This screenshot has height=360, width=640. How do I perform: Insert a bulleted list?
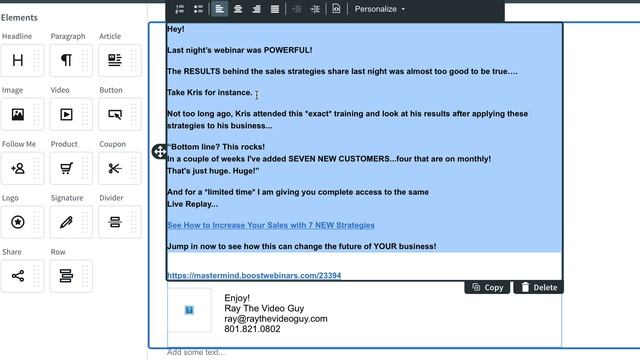tap(198, 9)
